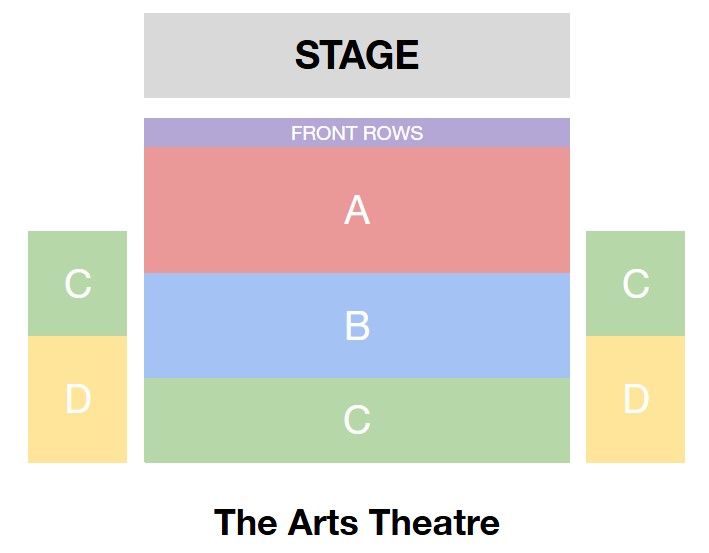Click the letter C on right side

636,284
